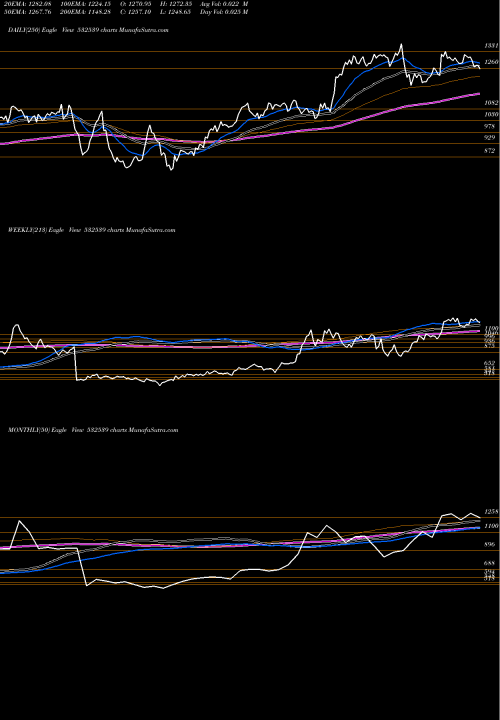Click the 1100 level on monthly chart
500x720 pixels.
491,526
